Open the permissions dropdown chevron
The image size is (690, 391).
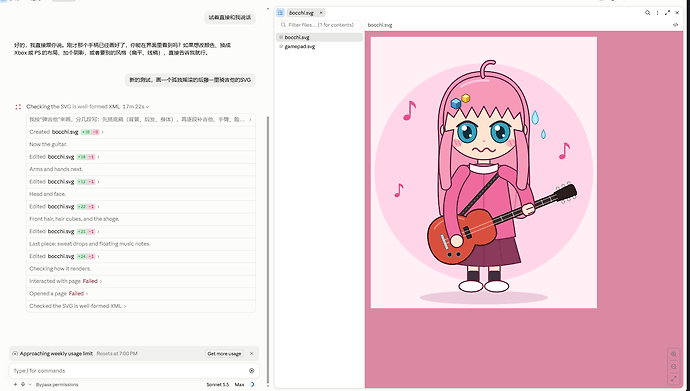pos(30,384)
